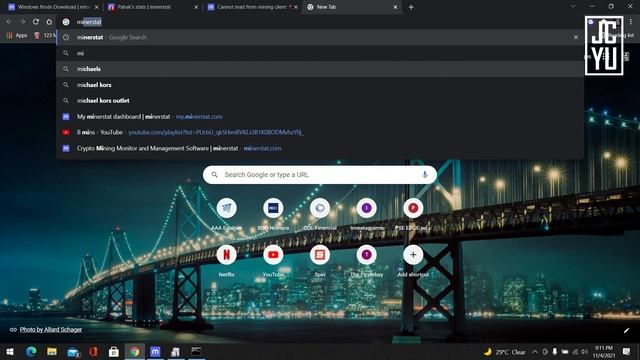Open the notification center icon

(x=626, y=351)
